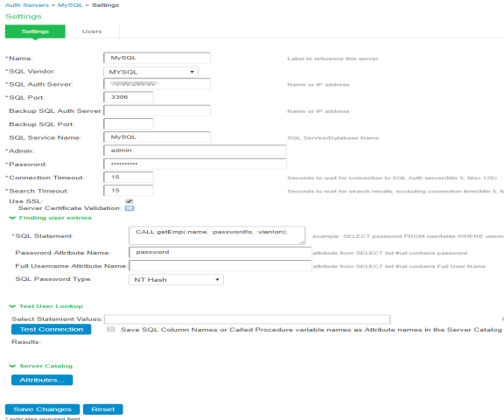Check Save SQL Column Names checkbox
The width and height of the screenshot is (504, 420).
pos(111,329)
